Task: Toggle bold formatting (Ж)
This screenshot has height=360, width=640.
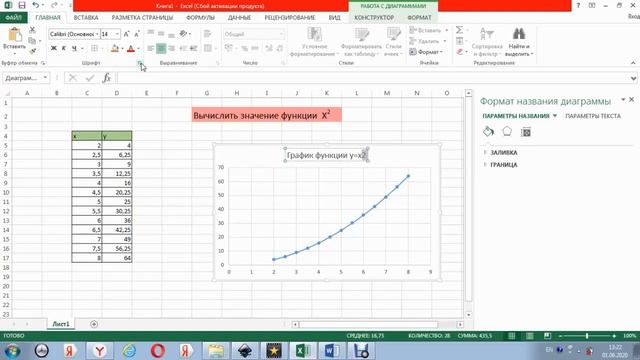Action: click(x=53, y=48)
